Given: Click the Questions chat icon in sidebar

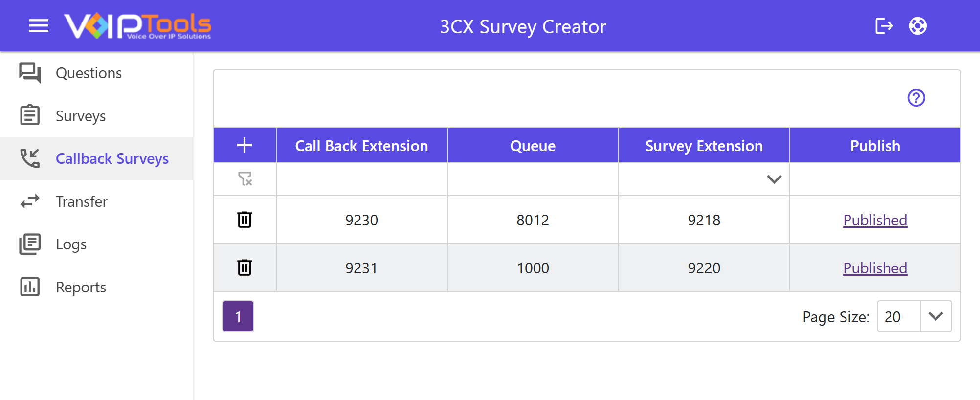Looking at the screenshot, I should [30, 73].
